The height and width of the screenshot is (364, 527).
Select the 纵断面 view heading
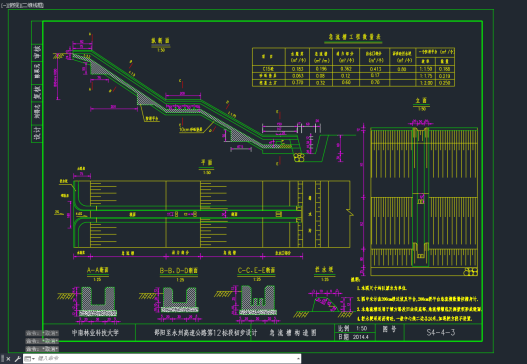point(161,41)
